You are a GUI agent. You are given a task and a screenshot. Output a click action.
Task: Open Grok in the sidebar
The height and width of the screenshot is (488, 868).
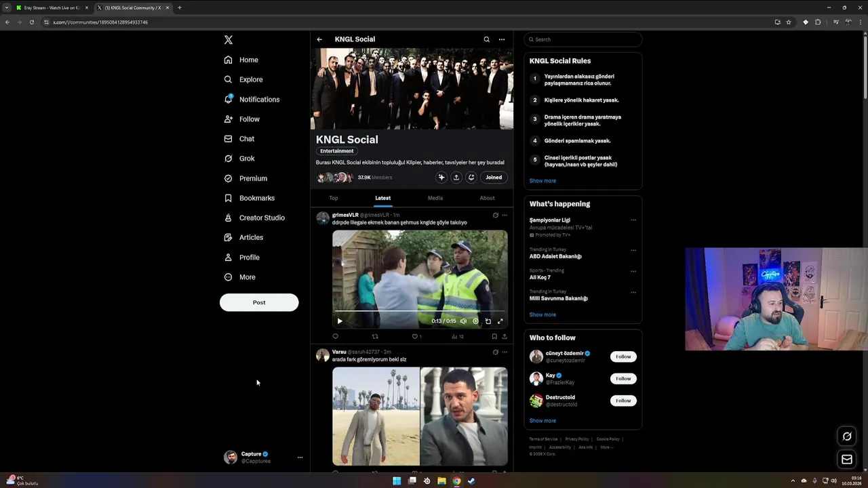[x=239, y=159]
